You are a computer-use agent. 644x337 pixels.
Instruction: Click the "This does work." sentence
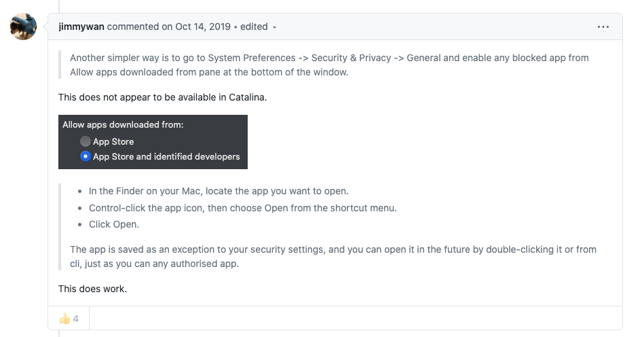pos(93,289)
